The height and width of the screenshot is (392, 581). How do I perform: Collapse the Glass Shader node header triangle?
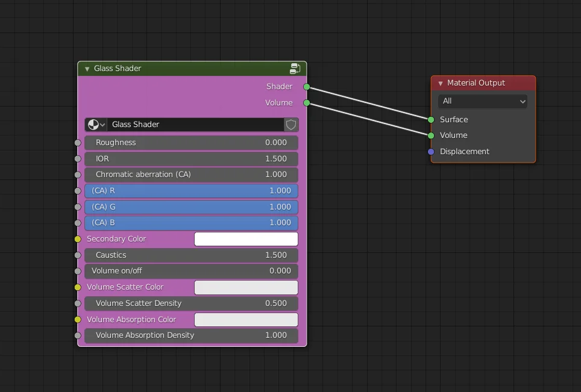tap(87, 68)
